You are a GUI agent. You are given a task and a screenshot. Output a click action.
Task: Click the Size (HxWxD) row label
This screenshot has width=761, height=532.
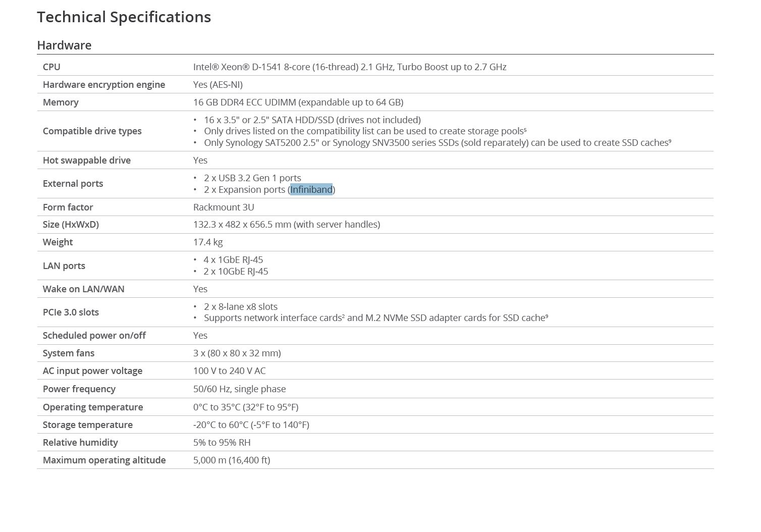(x=71, y=225)
